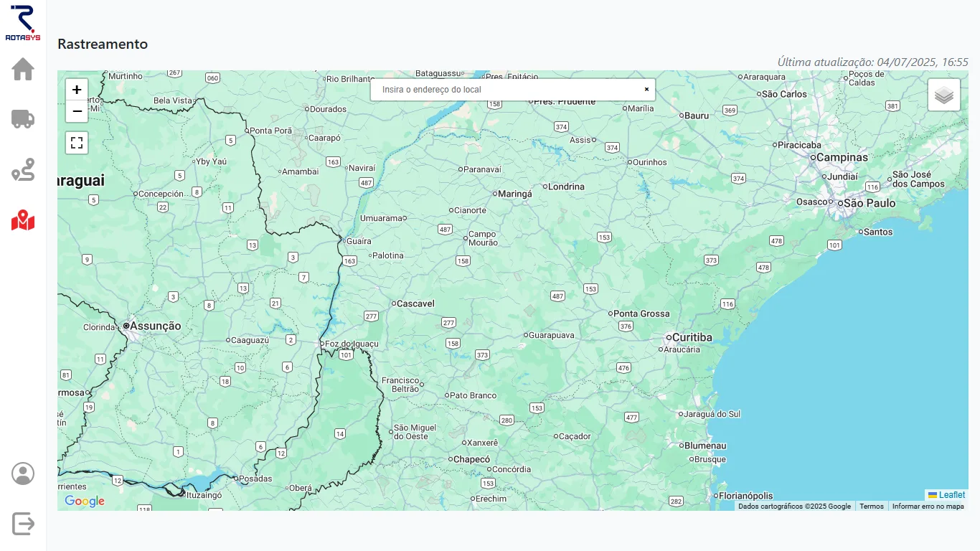Open the routes icon in sidebar
Viewport: 980px width, 551px height.
(x=23, y=169)
